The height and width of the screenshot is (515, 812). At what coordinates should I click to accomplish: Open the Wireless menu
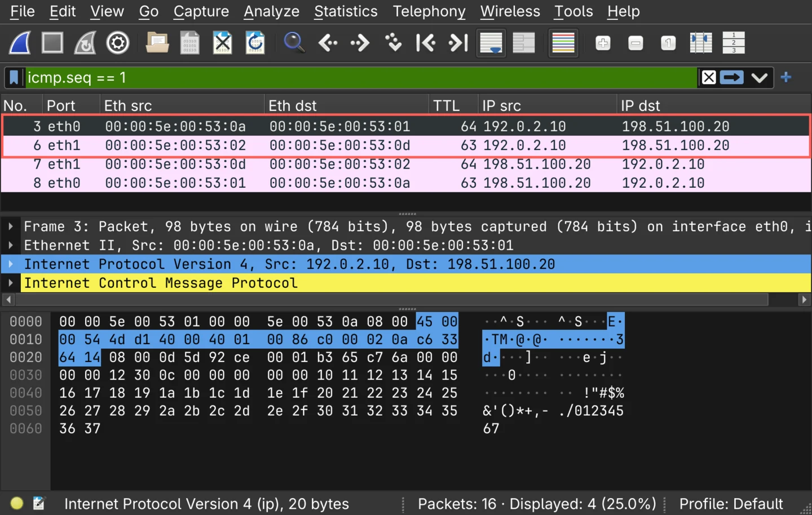[510, 11]
